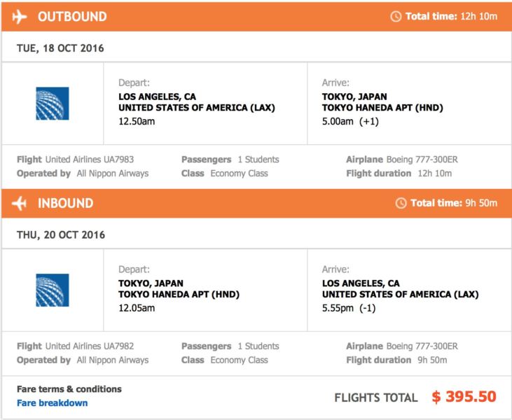Screen dimensions: 512x420
Task: Click the Fare terms & conditions heading
Action: pyautogui.click(x=69, y=389)
